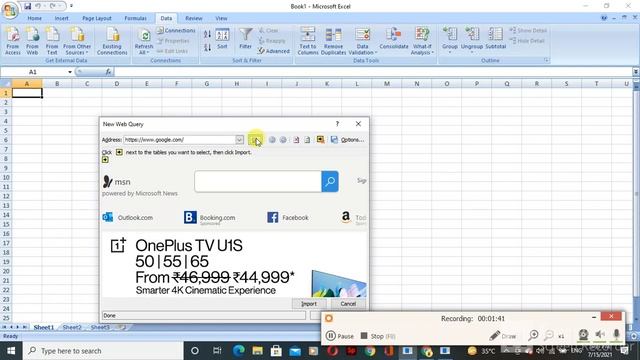Open the Formulas ribbon tab
The image size is (640, 360).
[135, 18]
